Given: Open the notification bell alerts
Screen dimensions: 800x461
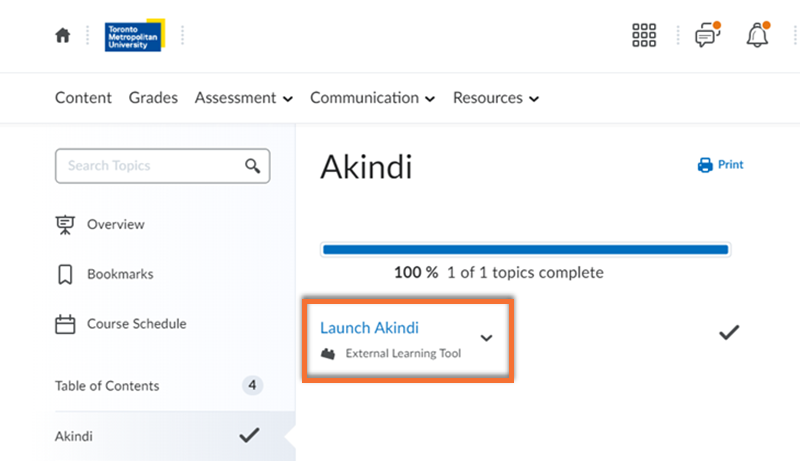Looking at the screenshot, I should click(758, 36).
